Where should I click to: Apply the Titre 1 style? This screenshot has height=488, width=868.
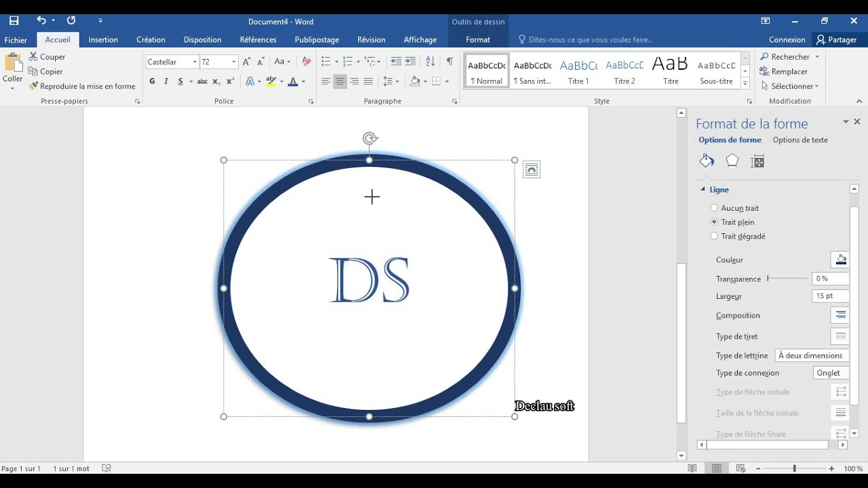pos(578,71)
